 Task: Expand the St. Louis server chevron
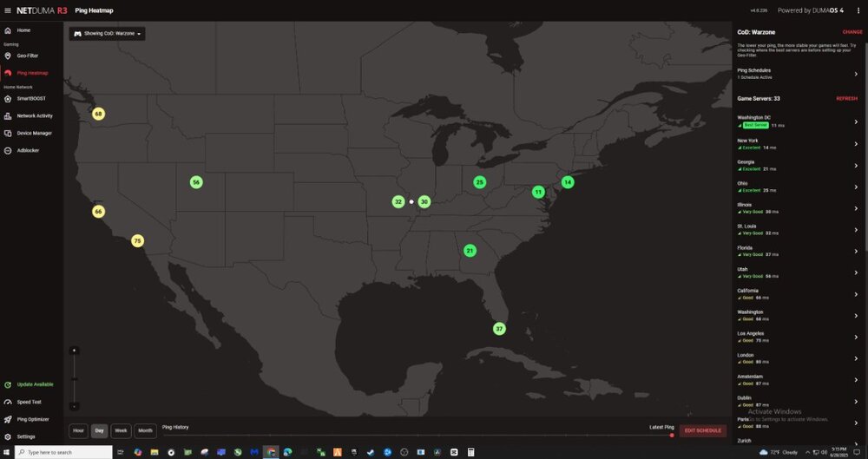click(x=856, y=230)
